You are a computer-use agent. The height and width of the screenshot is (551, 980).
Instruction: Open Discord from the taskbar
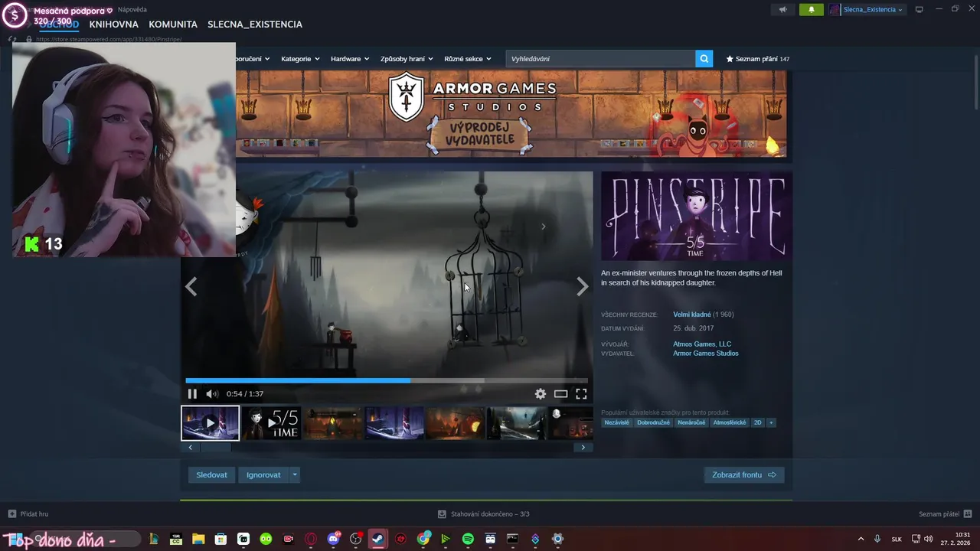333,539
